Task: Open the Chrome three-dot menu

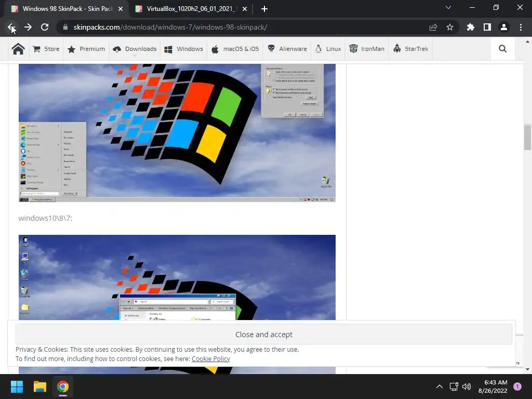Action: click(x=521, y=27)
